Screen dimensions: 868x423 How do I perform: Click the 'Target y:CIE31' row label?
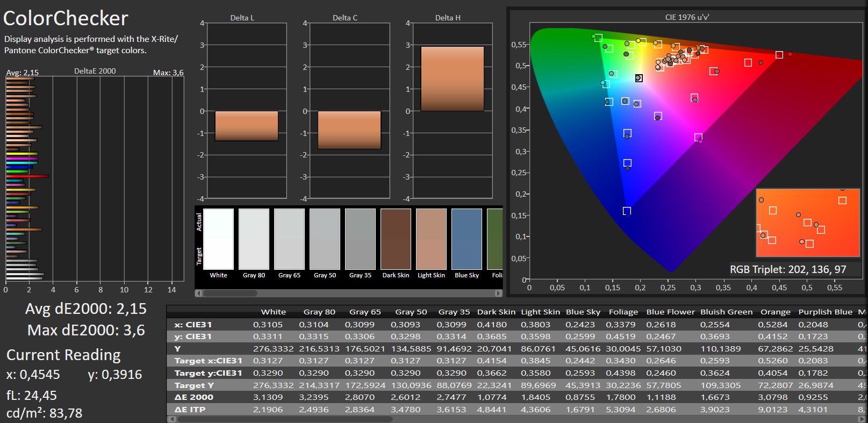(x=208, y=373)
